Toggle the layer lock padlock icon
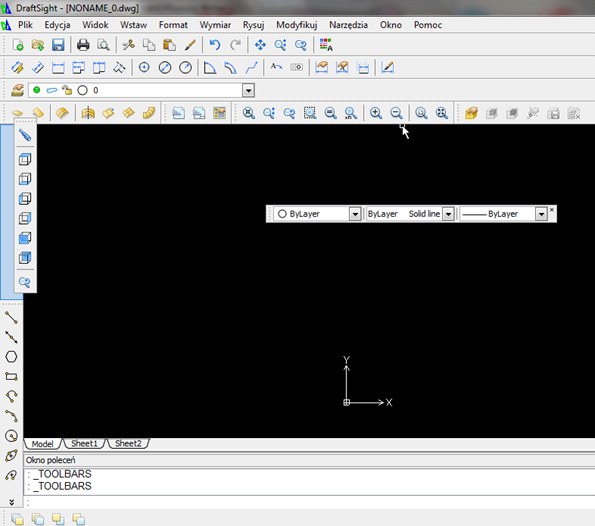This screenshot has height=526, width=595. [x=67, y=90]
